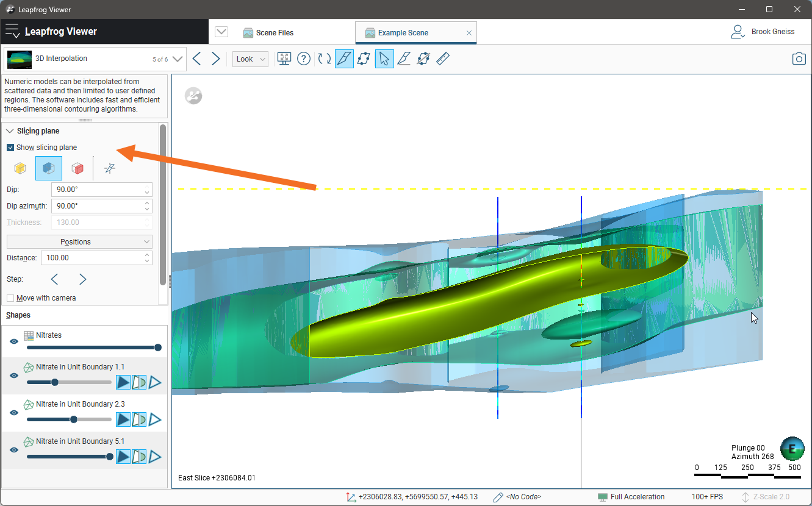Select the arrow pointer tool
The width and height of the screenshot is (812, 506).
384,59
